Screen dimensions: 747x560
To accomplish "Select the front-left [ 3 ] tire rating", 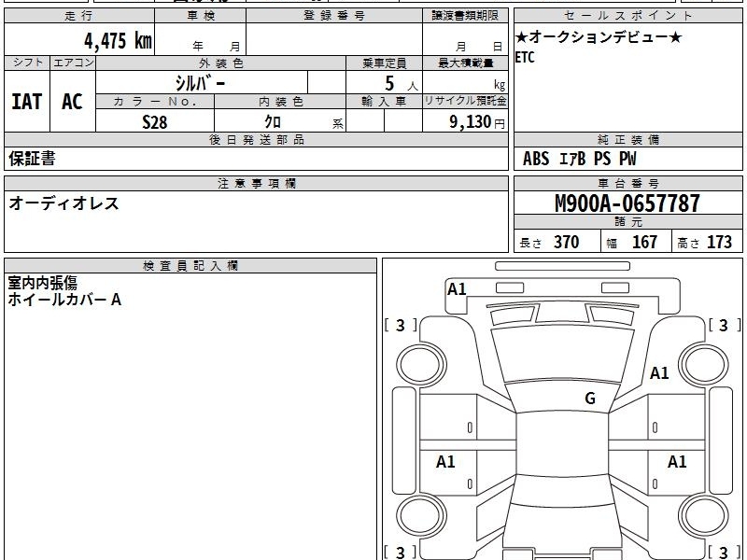I will click(401, 325).
